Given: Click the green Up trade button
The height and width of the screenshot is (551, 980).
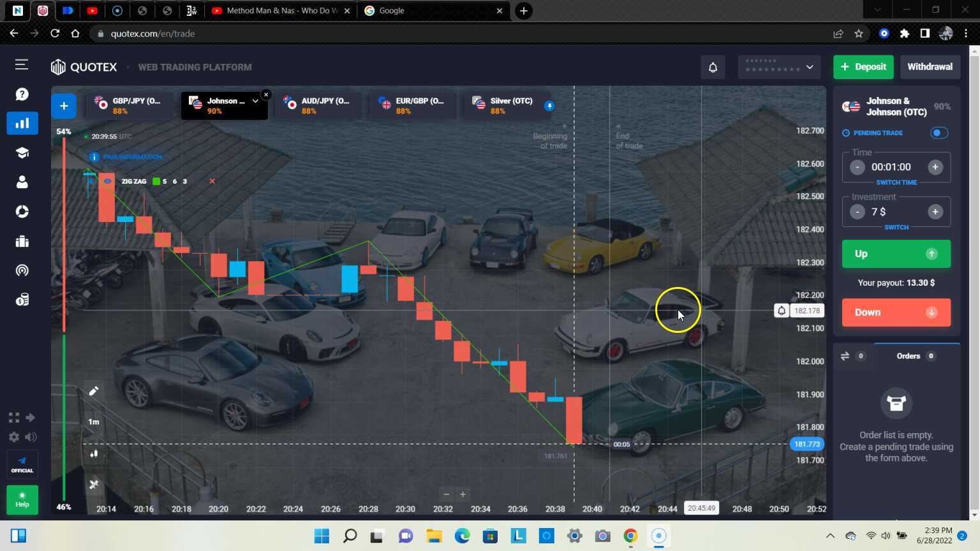Looking at the screenshot, I should tap(896, 254).
